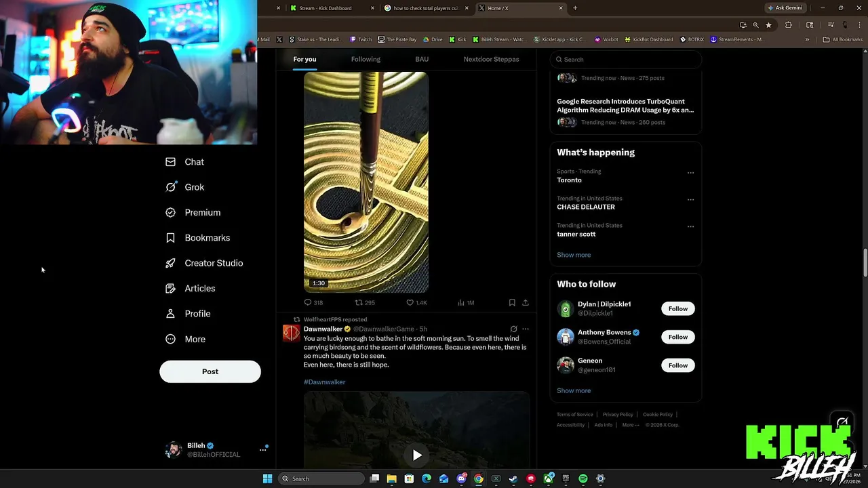Open Bookmarks in the sidebar
The image size is (868, 488).
[197, 238]
